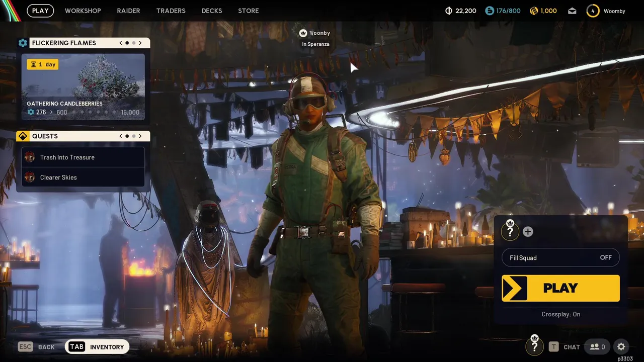The height and width of the screenshot is (362, 644).
Task: Click the 15,000 goal value
Action: click(130, 112)
